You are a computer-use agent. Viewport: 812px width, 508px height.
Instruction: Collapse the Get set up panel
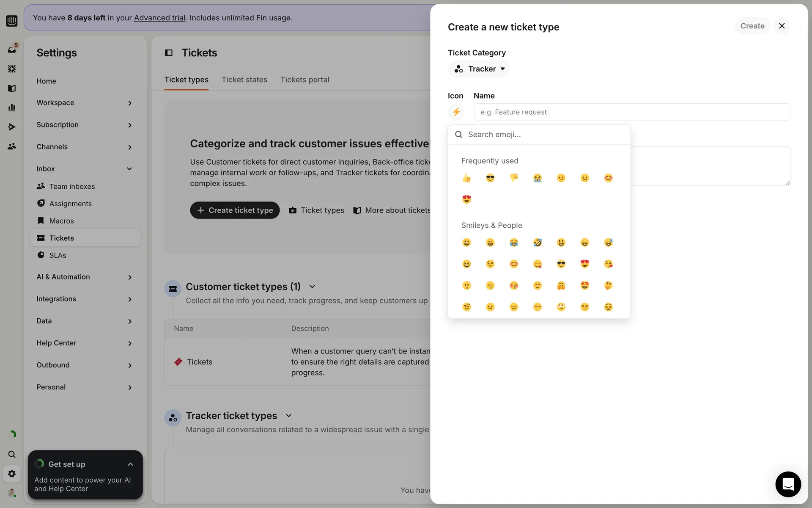pyautogui.click(x=130, y=464)
